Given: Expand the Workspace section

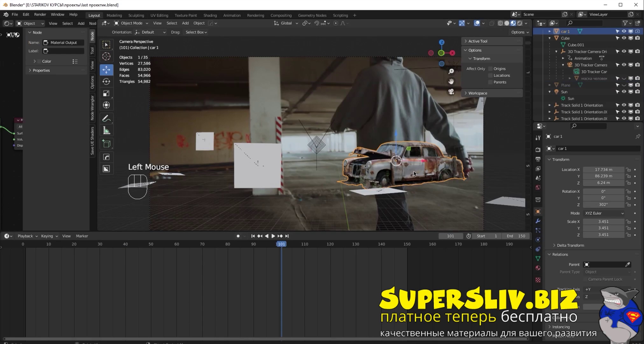Looking at the screenshot, I should (477, 93).
